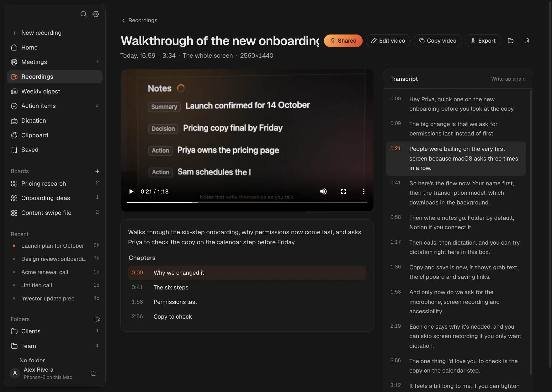Click the recording title heading

[220, 41]
